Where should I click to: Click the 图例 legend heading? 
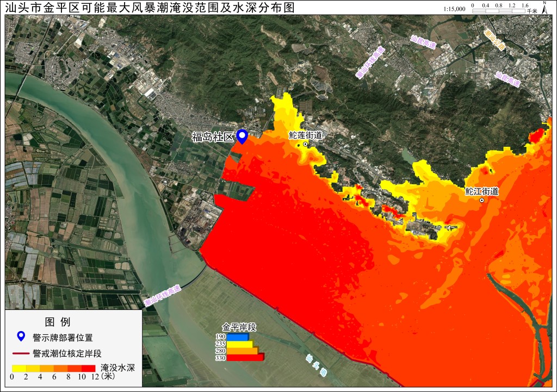[x=58, y=322]
